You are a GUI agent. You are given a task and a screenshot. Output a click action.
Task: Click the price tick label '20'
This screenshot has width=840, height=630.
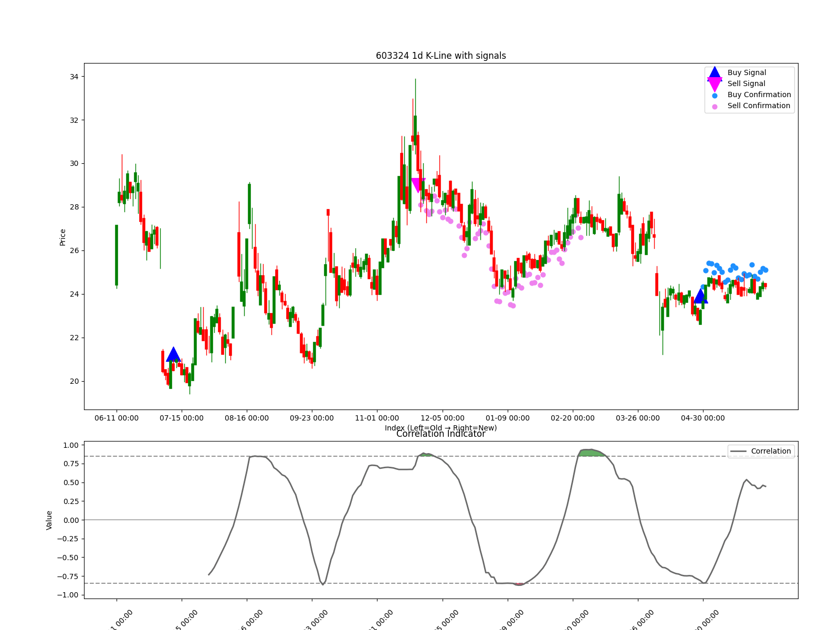(74, 381)
